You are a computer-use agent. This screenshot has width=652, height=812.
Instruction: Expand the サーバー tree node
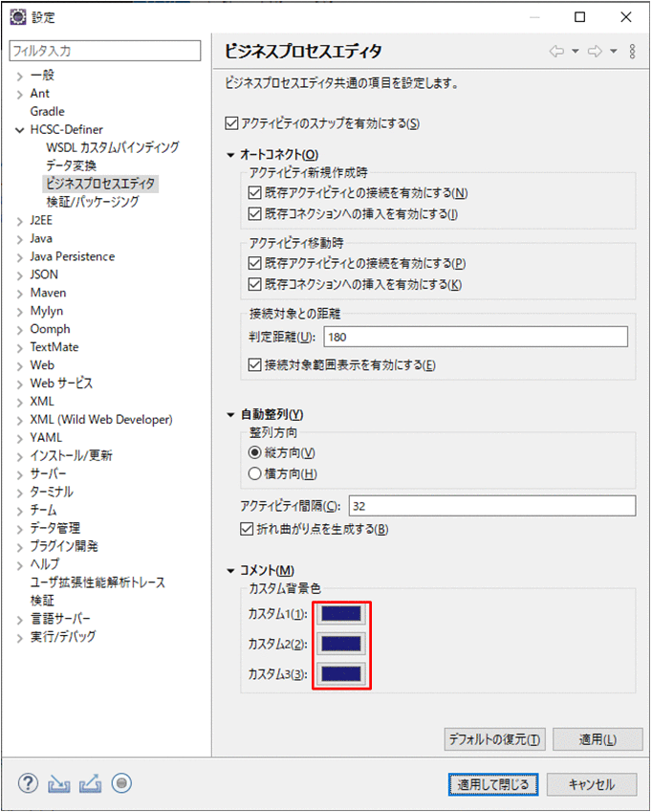pyautogui.click(x=20, y=475)
